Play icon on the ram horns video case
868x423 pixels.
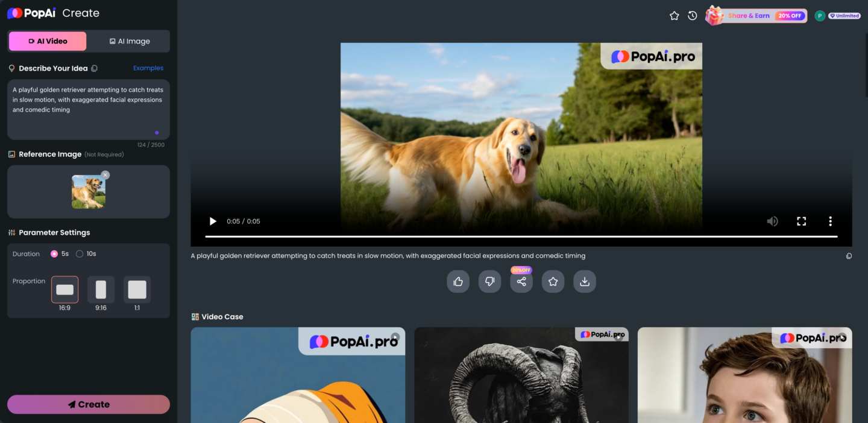point(618,337)
